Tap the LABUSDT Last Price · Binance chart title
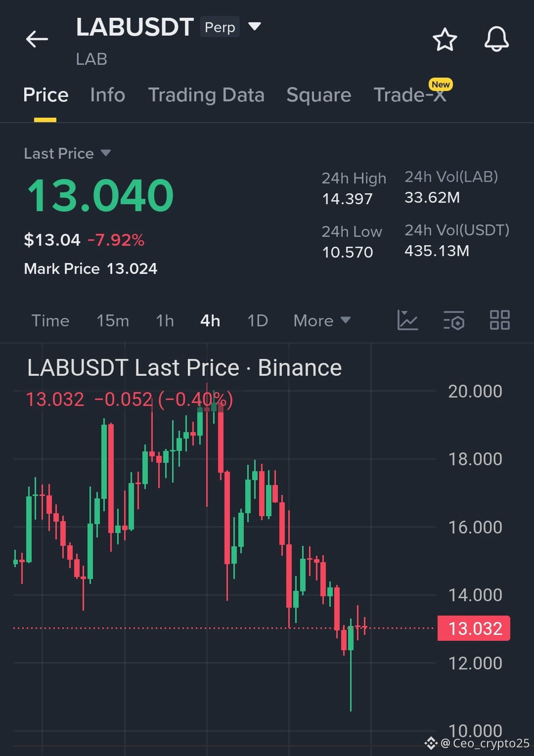Viewport: 534px width, 756px height. coord(184,368)
